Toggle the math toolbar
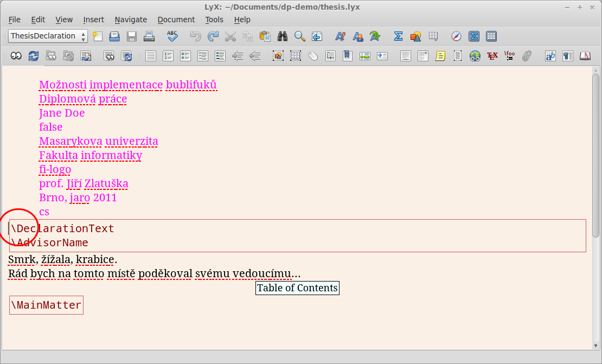Image resolution: width=602 pixels, height=364 pixels. (474, 36)
